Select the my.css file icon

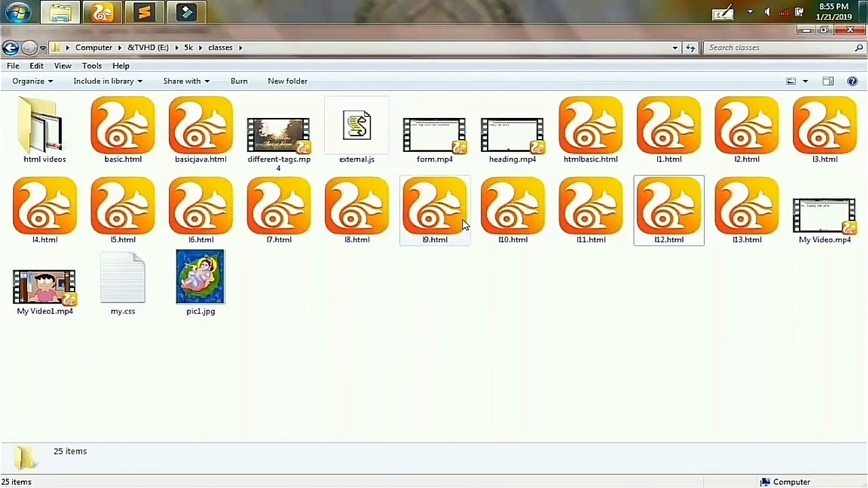(x=123, y=278)
